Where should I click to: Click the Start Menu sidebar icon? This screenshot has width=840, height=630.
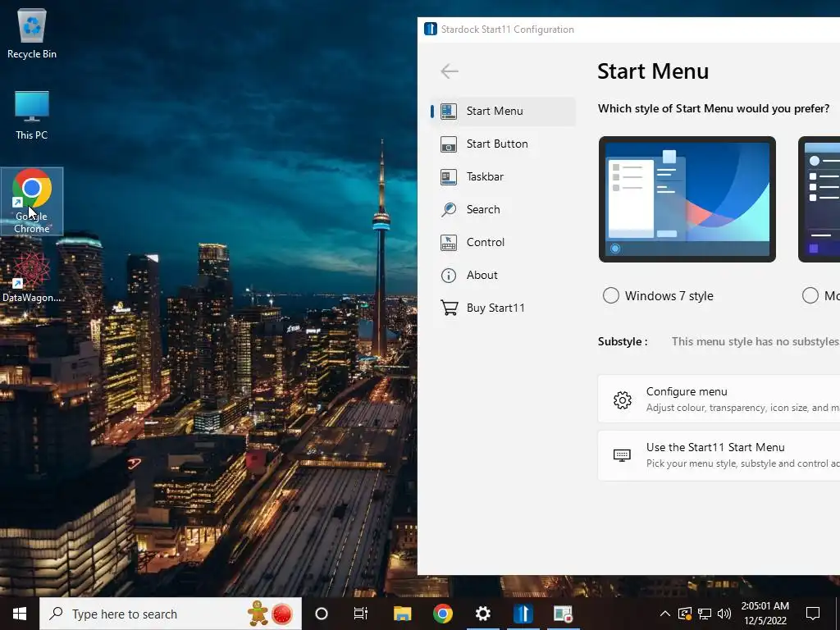pyautogui.click(x=449, y=112)
